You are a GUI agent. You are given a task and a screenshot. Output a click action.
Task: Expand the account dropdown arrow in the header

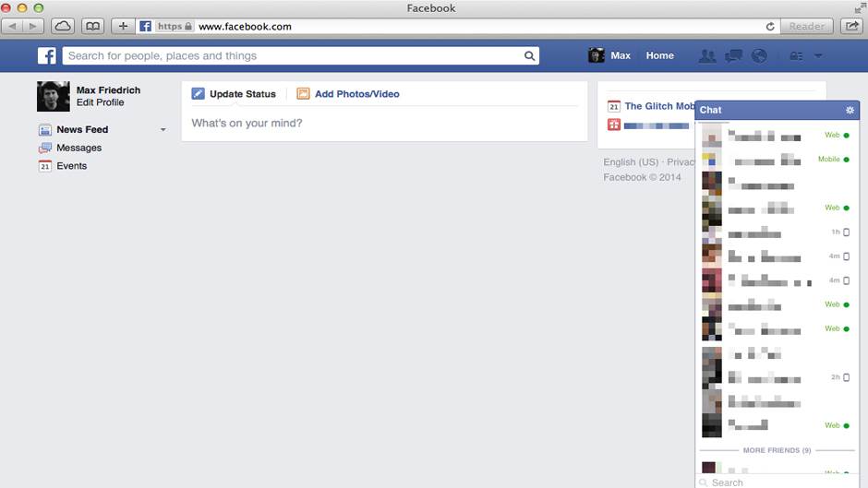(x=818, y=56)
